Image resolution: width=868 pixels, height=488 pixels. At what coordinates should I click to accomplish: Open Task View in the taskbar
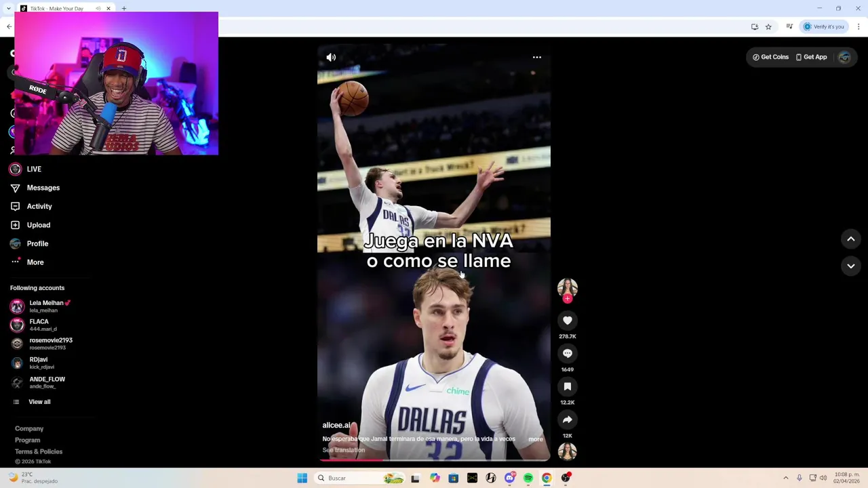click(x=415, y=479)
